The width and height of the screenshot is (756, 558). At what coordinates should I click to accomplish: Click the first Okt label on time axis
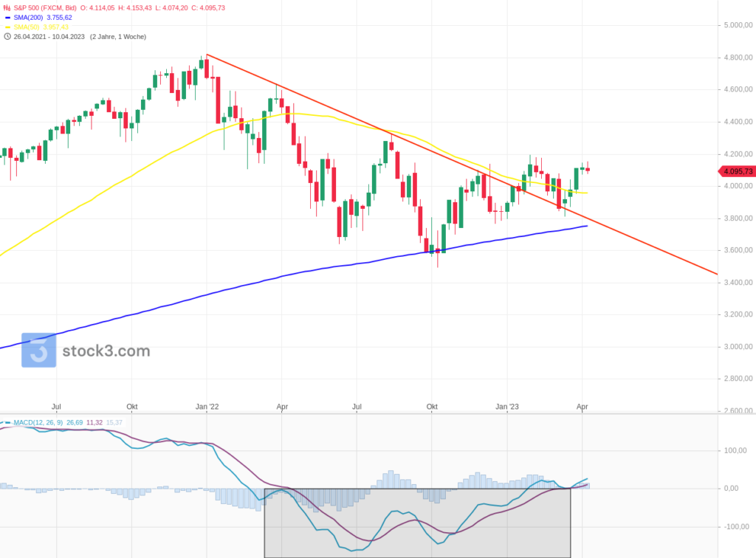[x=131, y=407]
